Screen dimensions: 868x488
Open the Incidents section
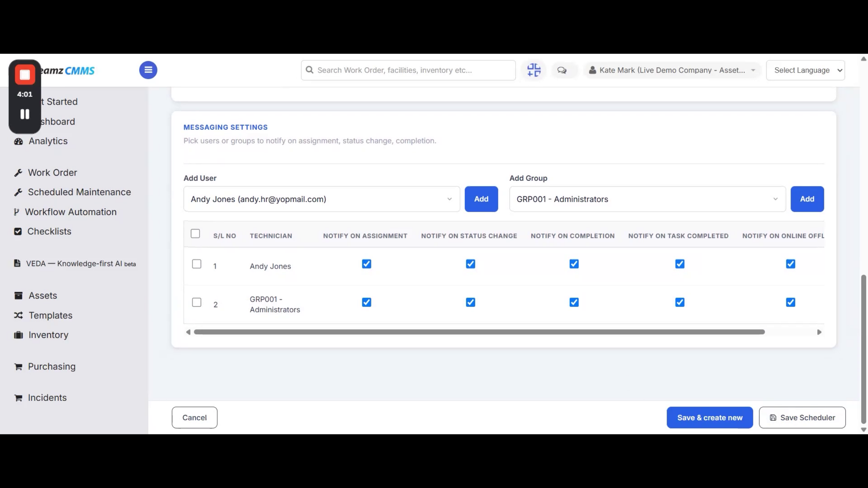point(47,398)
